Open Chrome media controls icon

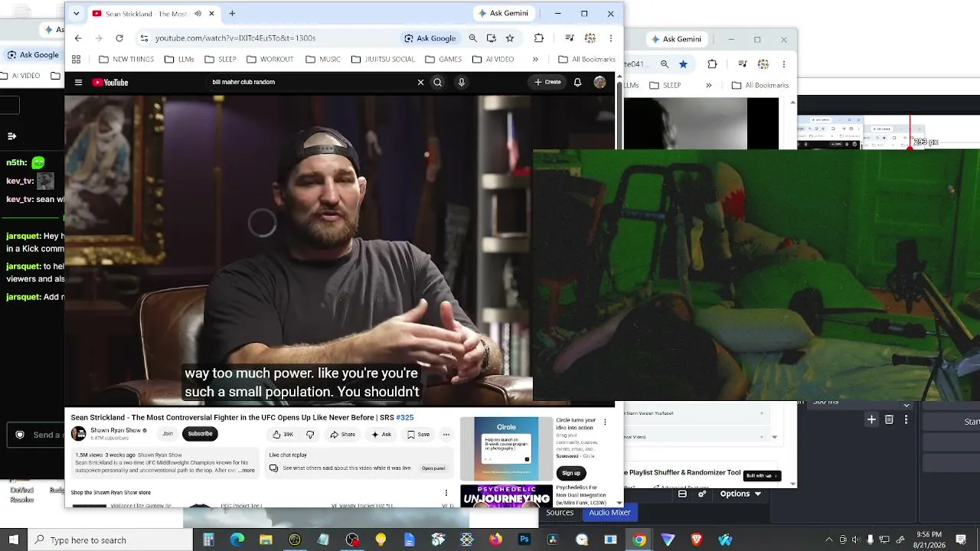pyautogui.click(x=569, y=37)
